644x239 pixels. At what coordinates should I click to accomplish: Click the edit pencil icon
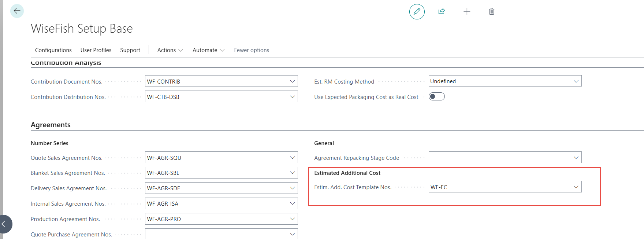click(x=417, y=12)
